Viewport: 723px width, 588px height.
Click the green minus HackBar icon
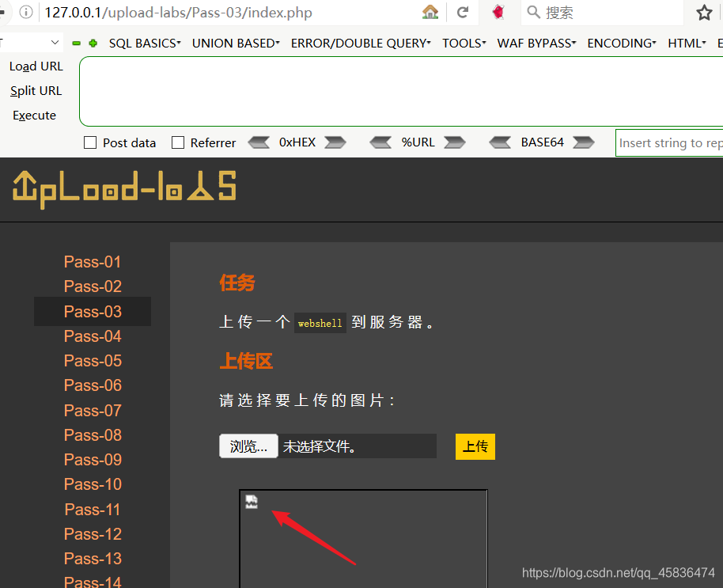point(77,44)
